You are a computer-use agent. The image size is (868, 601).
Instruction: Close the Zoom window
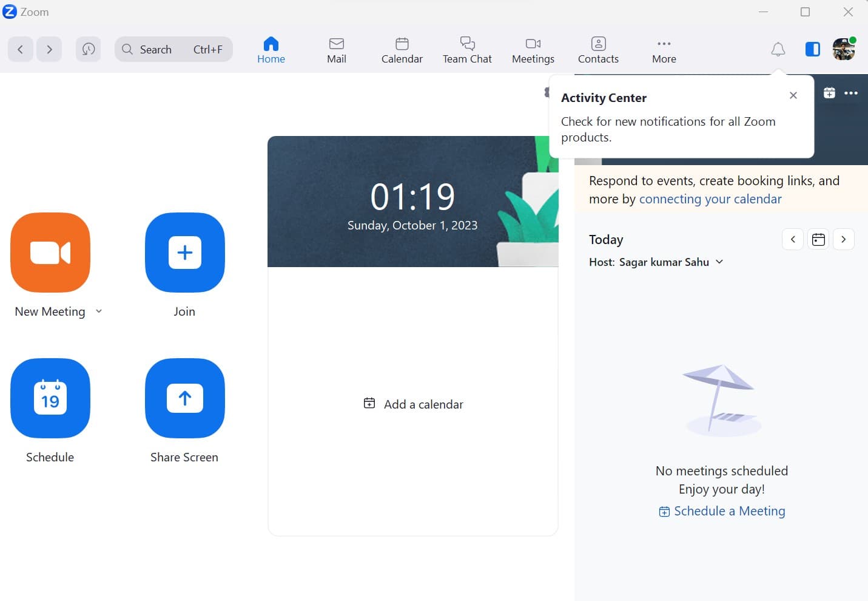[848, 12]
